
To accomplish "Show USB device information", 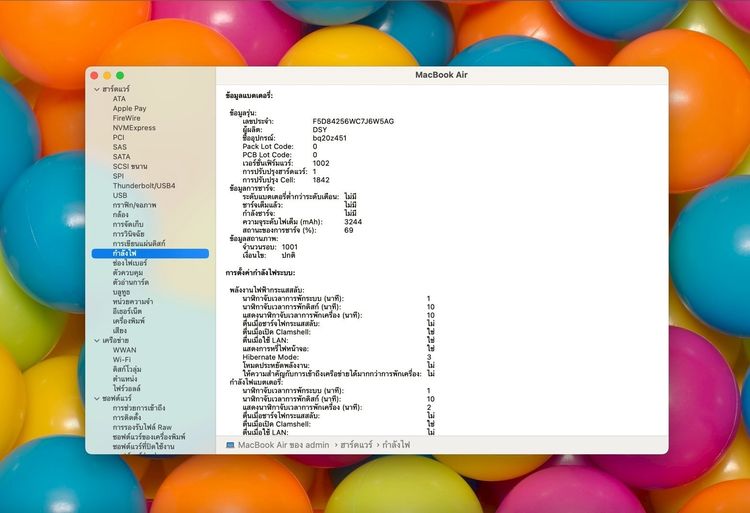I will click(120, 195).
